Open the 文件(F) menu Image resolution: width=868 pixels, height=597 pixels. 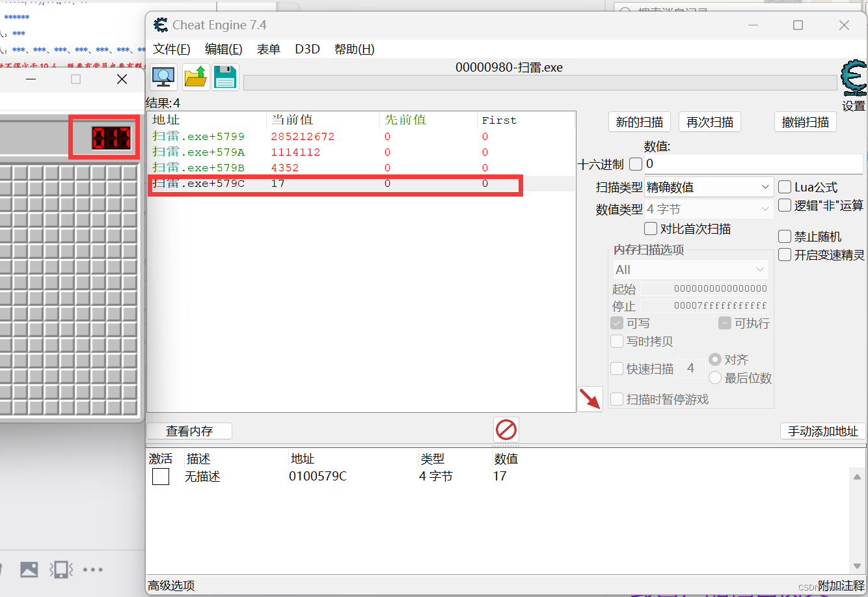pos(171,49)
